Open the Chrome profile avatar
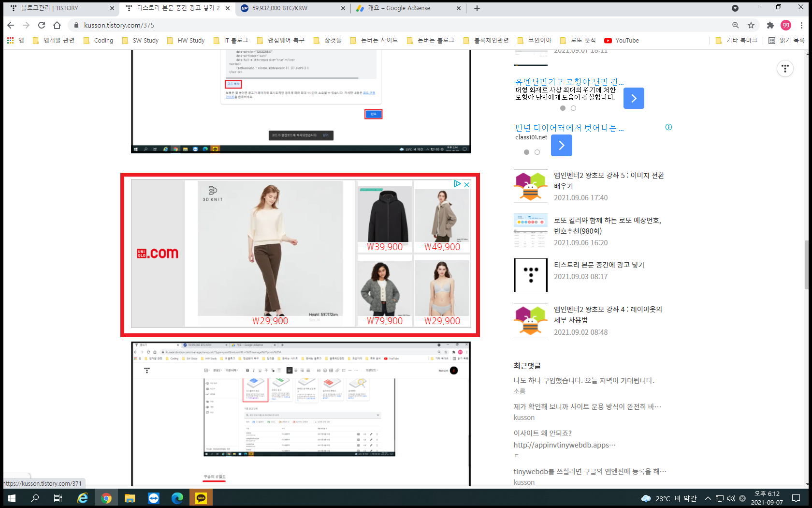The height and width of the screenshot is (508, 812). coord(786,25)
